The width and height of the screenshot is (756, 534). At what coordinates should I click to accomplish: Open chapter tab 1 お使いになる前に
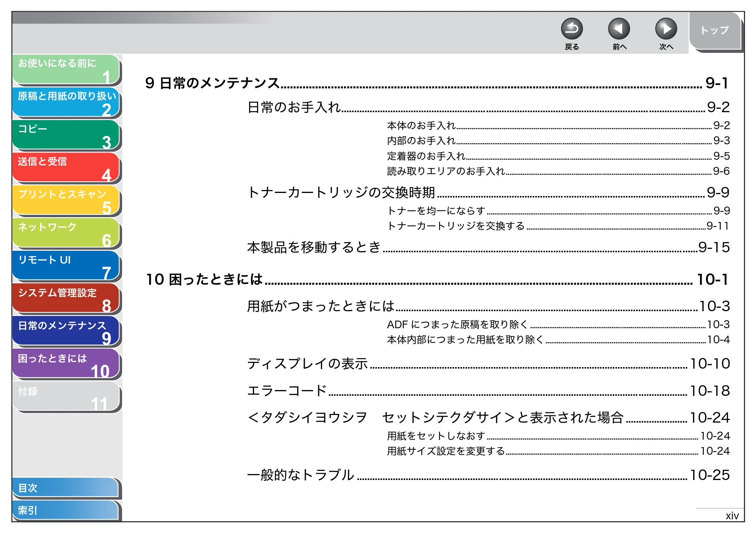[x=66, y=69]
